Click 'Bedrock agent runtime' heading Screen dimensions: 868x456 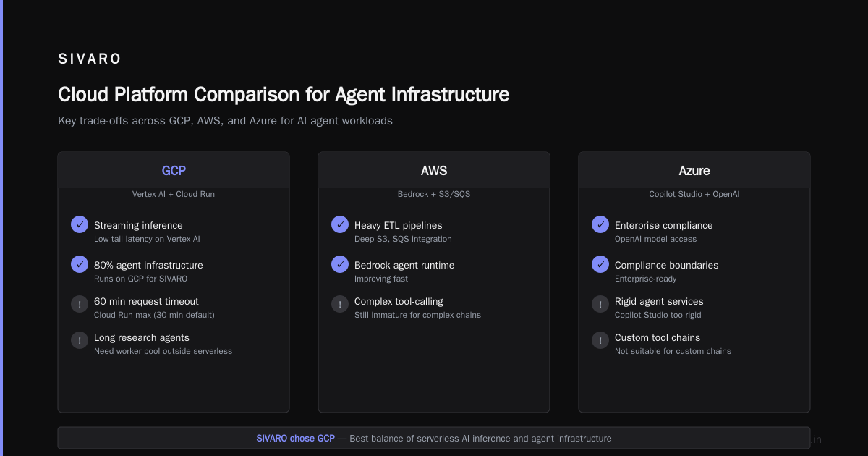point(404,265)
